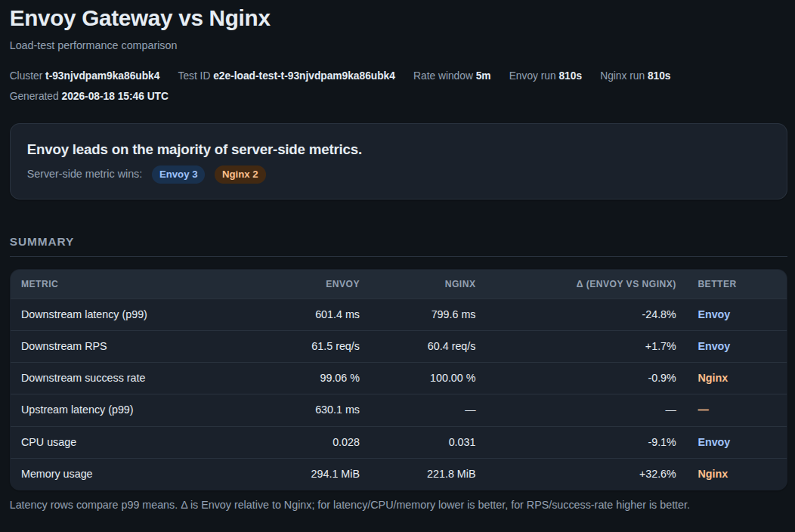Click the ENVOY column header
The image size is (795, 532).
343,284
